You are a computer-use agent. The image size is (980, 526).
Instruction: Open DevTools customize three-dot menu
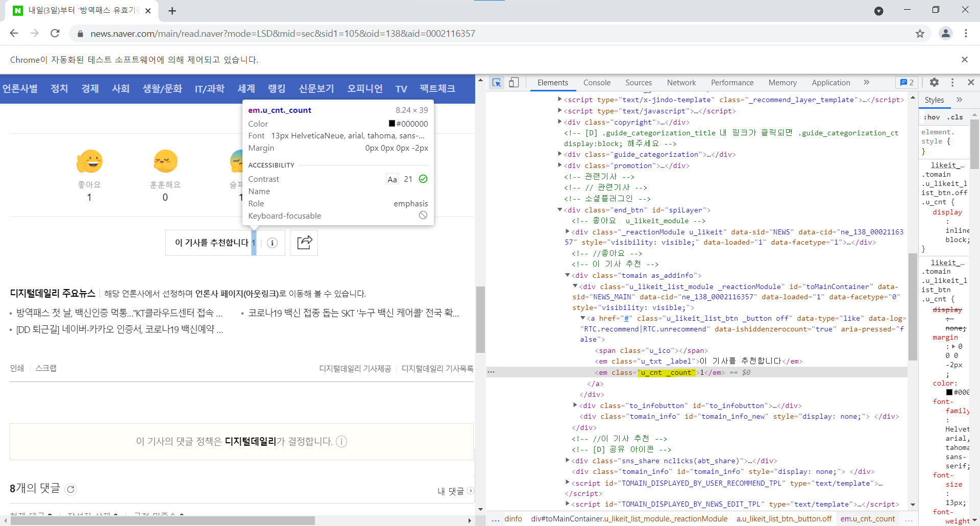[x=952, y=82]
